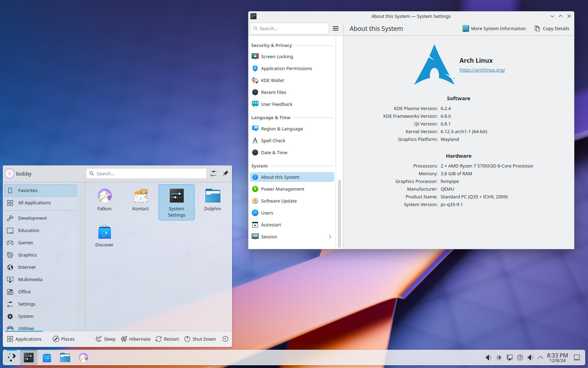Open the network tray icon
Viewport: 588px width, 368px height.
click(510, 357)
